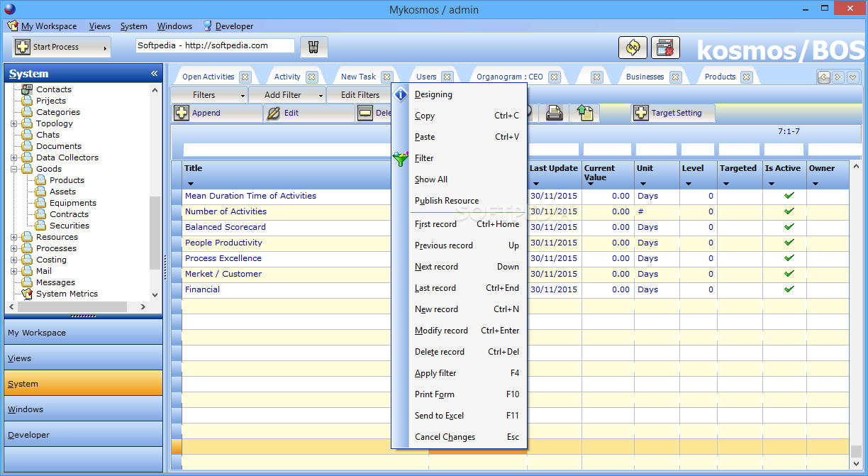This screenshot has height=476, width=868.
Task: Expand the Processes tree node
Action: 14,248
